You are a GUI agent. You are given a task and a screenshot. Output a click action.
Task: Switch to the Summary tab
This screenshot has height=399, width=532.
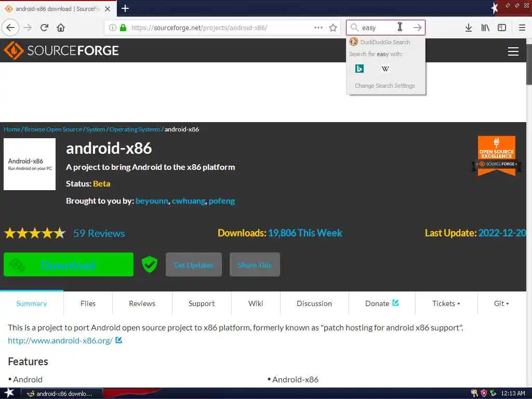[32, 303]
